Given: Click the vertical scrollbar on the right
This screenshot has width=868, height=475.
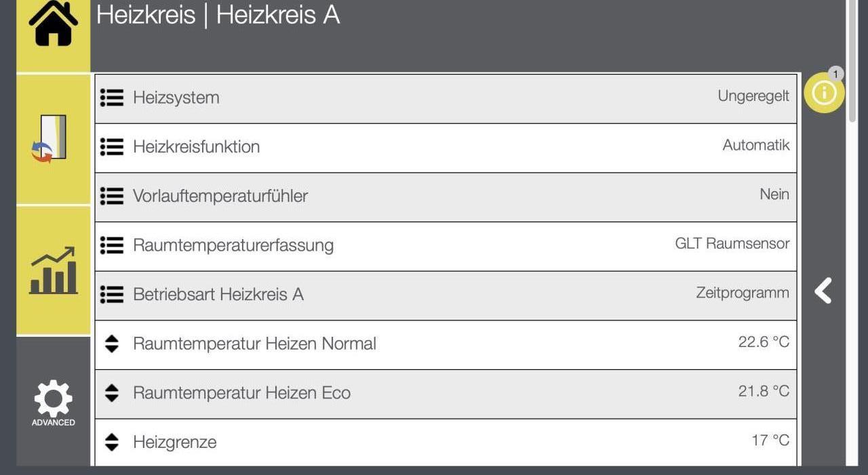Looking at the screenshot, I should [852, 61].
